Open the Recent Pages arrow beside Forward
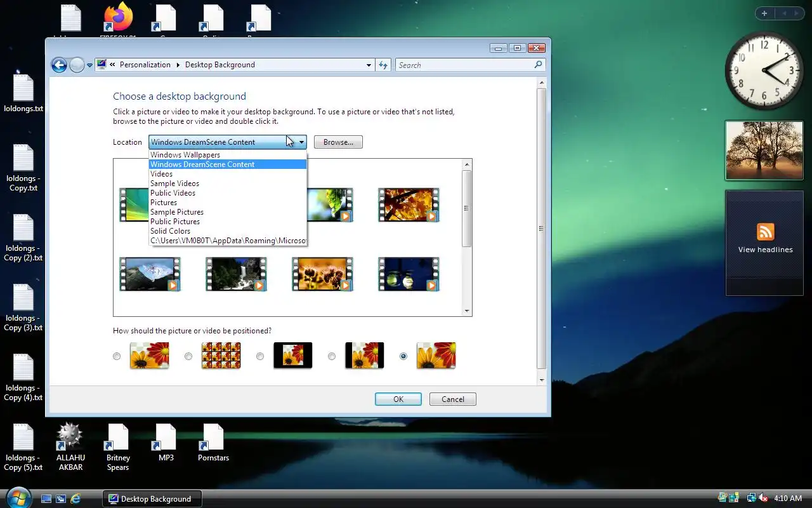Image resolution: width=812 pixels, height=508 pixels. 90,65
